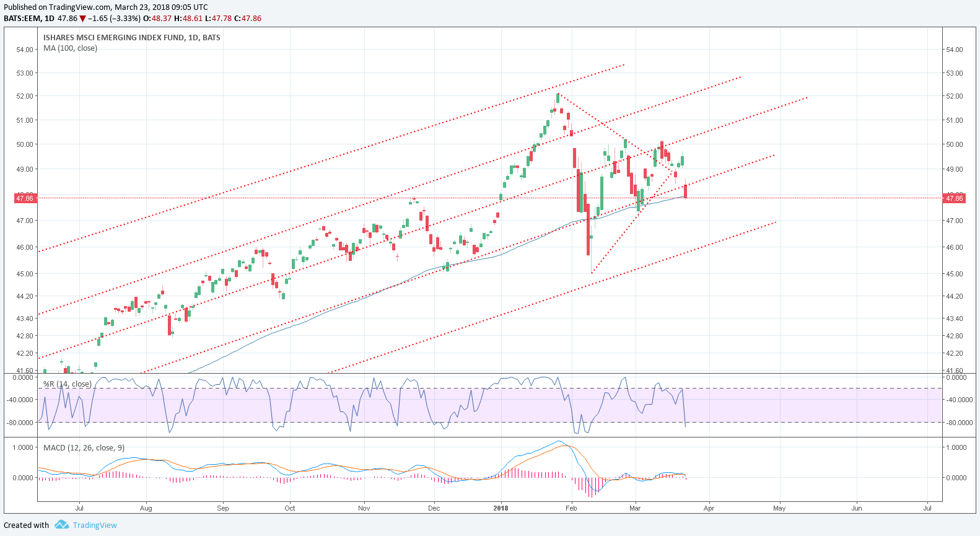Image resolution: width=980 pixels, height=536 pixels.
Task: Click the red 47.86 price tag on right axis
Action: [954, 198]
